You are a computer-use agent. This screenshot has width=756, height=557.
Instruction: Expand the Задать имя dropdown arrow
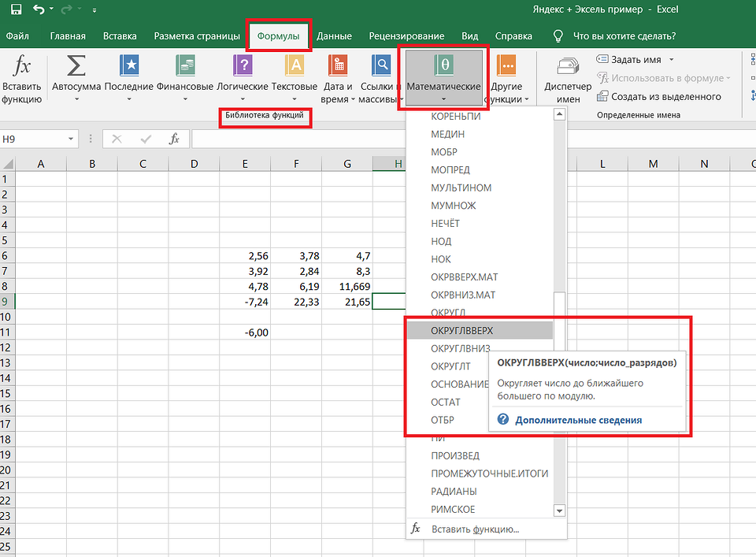pyautogui.click(x=671, y=59)
